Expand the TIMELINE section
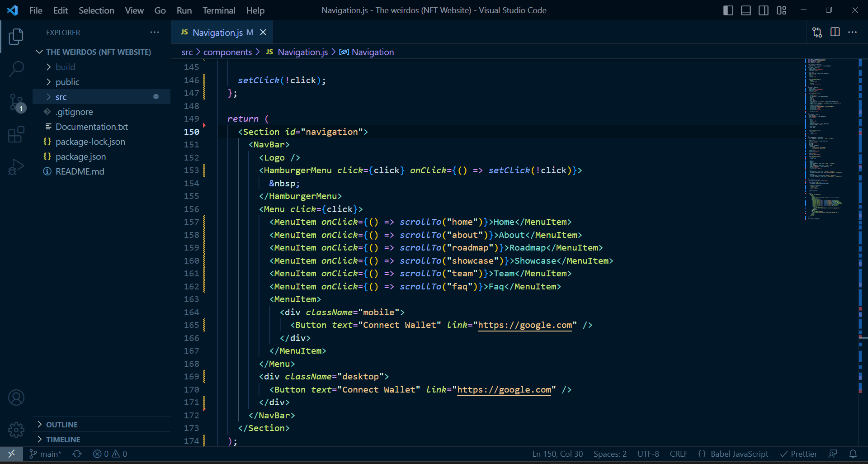The height and width of the screenshot is (464, 868). point(63,439)
